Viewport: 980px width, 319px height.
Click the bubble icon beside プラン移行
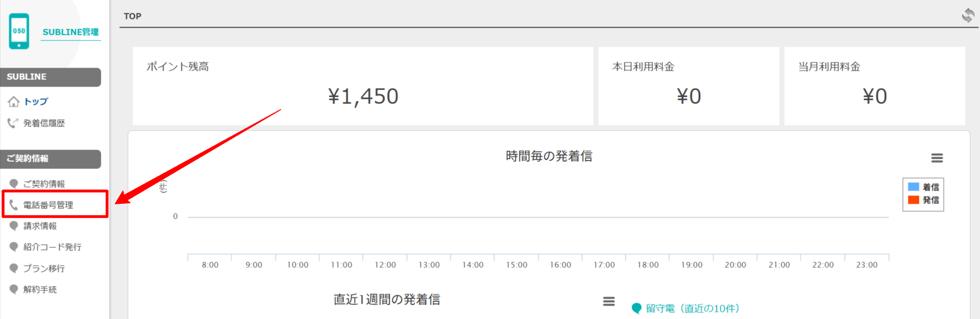point(14,268)
